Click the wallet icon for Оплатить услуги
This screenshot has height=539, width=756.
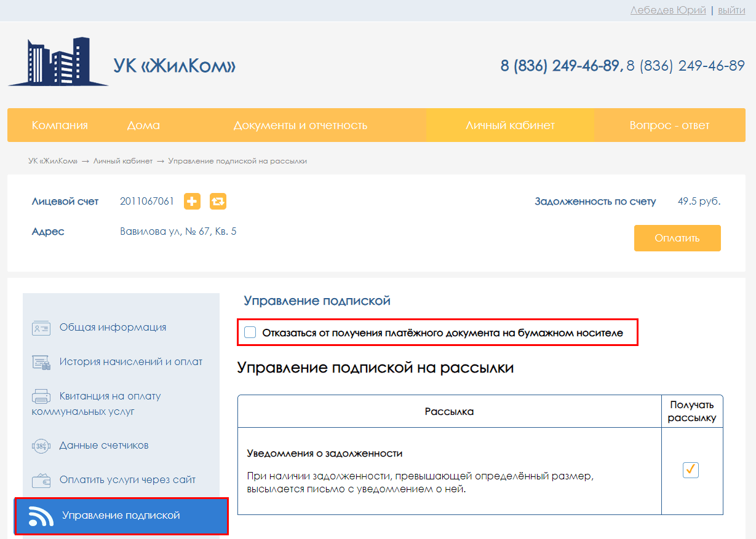tap(41, 480)
